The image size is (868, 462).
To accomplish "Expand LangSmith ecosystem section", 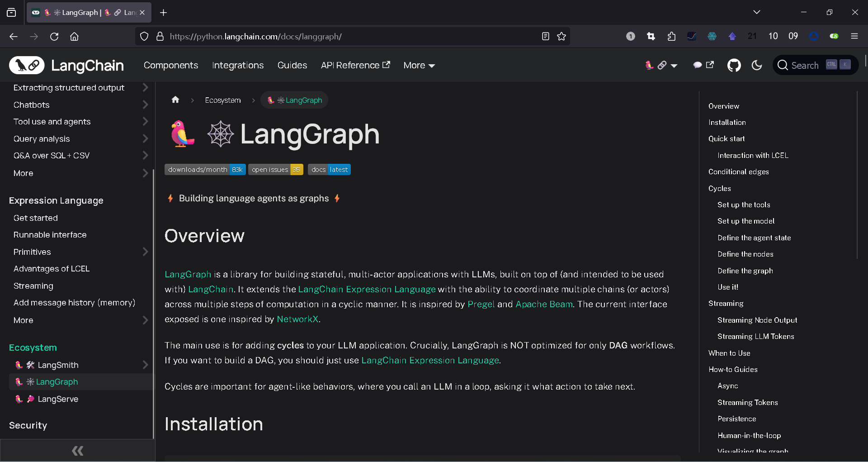I will (x=145, y=365).
